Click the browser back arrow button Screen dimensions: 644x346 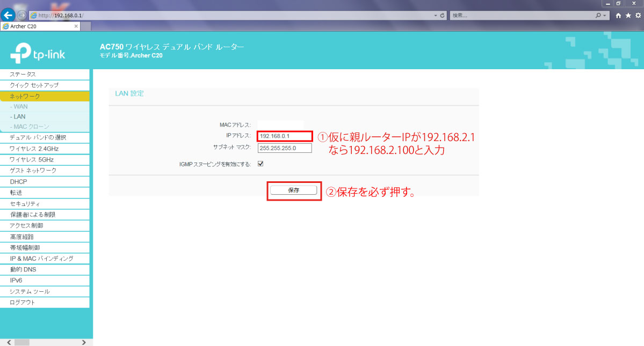(x=8, y=15)
